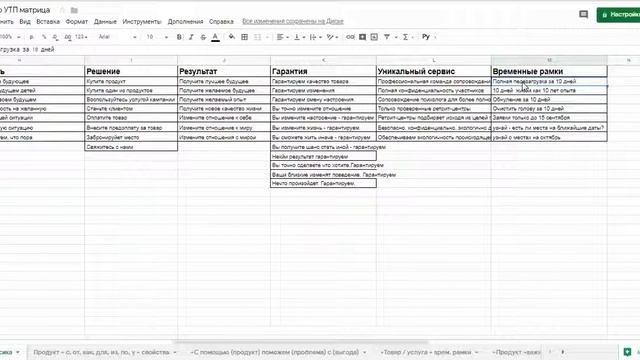The height and width of the screenshot is (360, 640).
Task: Toggle italic formatting in toolbar
Action: 191,37
